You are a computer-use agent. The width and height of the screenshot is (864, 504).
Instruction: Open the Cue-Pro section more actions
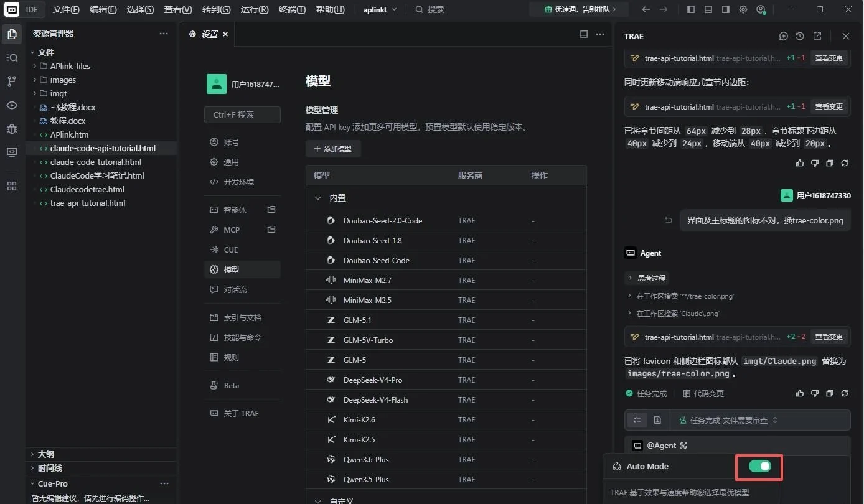164,483
